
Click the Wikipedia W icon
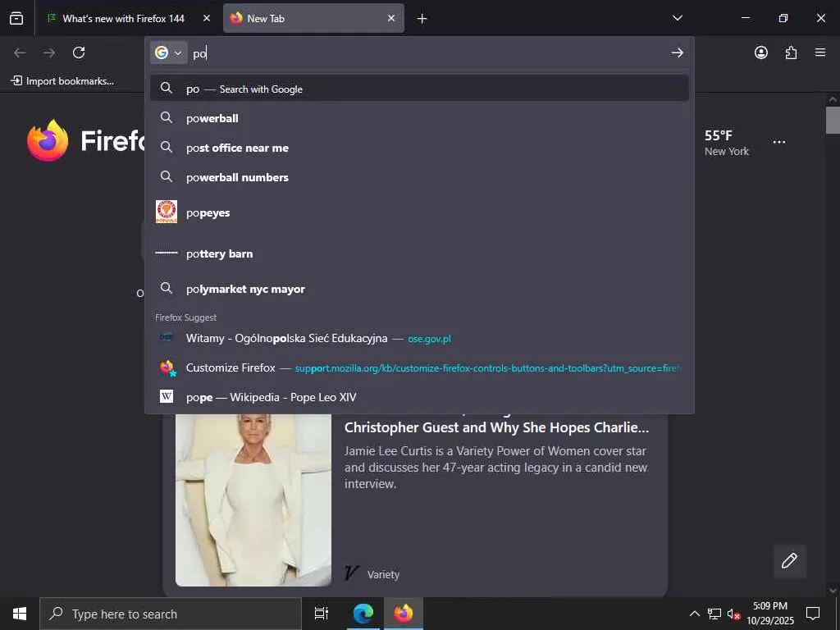[167, 396]
